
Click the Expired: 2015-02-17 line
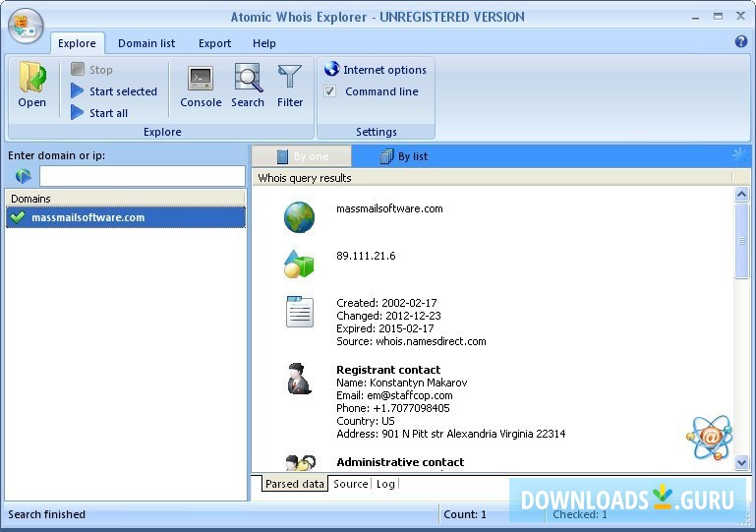coord(384,328)
